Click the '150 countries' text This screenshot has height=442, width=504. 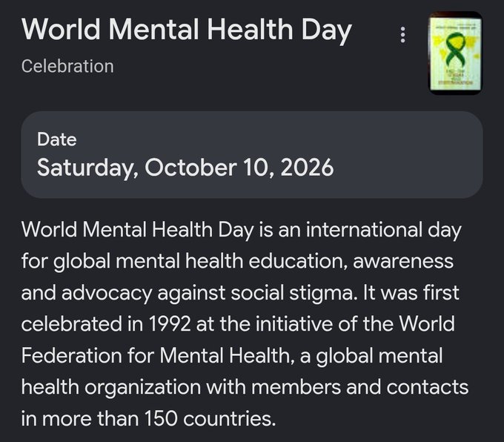point(210,418)
